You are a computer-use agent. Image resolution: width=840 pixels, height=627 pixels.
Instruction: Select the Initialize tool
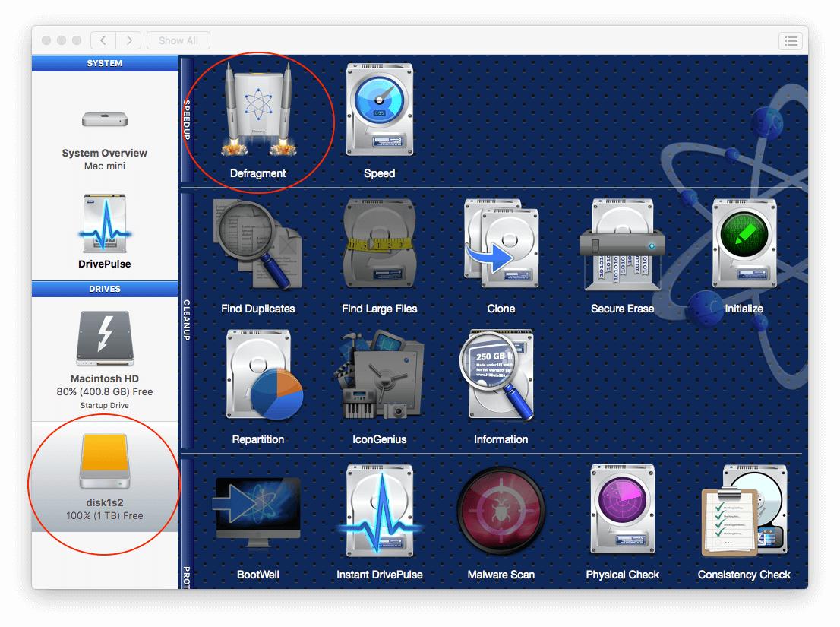click(744, 247)
